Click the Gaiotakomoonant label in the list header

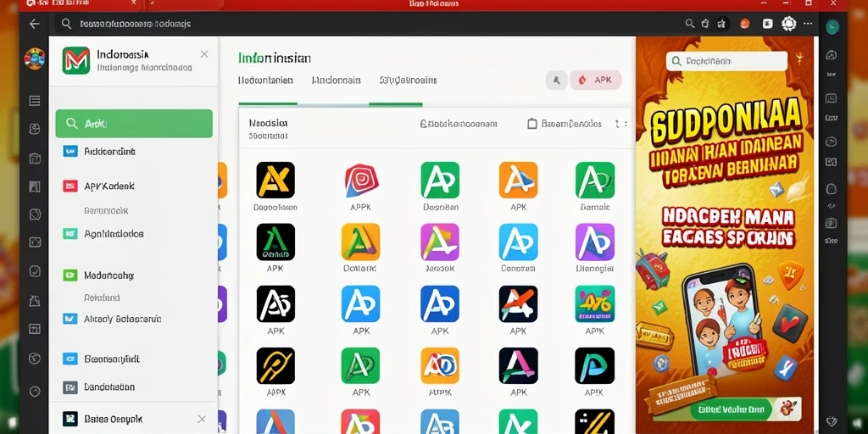pyautogui.click(x=459, y=124)
